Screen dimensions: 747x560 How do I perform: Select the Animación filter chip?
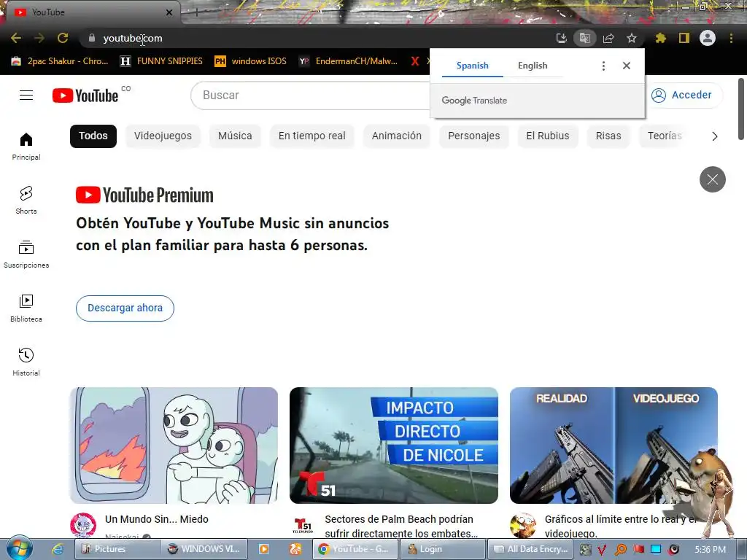click(397, 136)
